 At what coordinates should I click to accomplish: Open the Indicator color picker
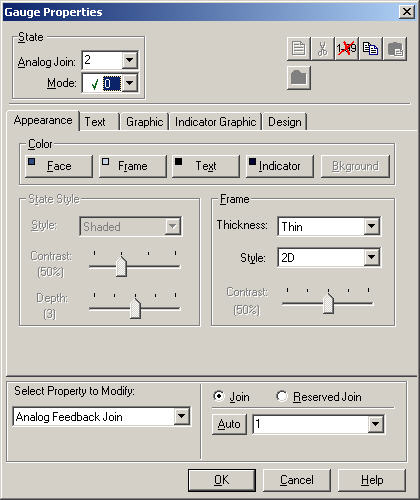click(x=280, y=166)
